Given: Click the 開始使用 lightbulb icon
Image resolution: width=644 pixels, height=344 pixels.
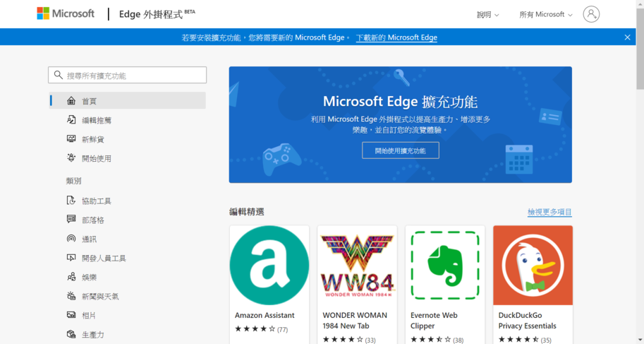Looking at the screenshot, I should pyautogui.click(x=71, y=158).
